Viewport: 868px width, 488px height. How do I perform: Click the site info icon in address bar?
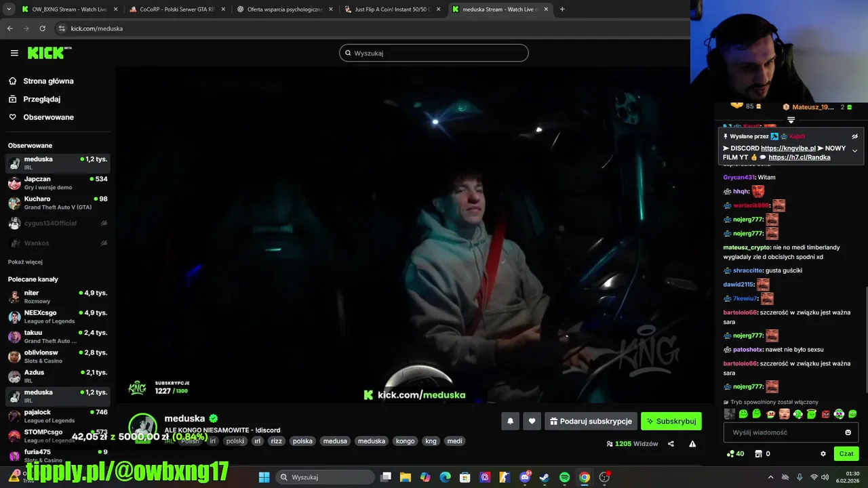[62, 28]
